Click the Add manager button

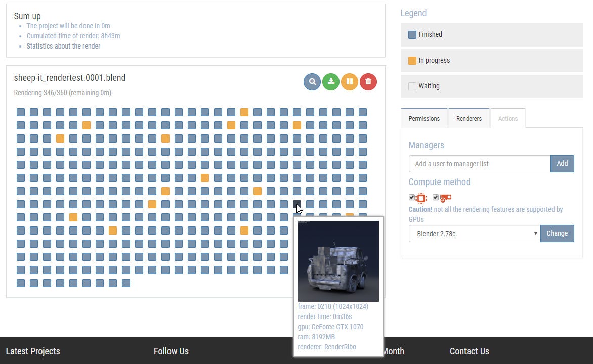coord(562,164)
